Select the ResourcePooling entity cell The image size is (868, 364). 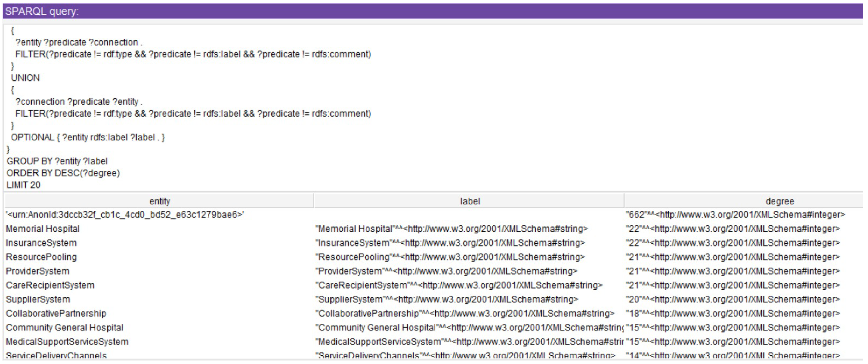click(41, 257)
